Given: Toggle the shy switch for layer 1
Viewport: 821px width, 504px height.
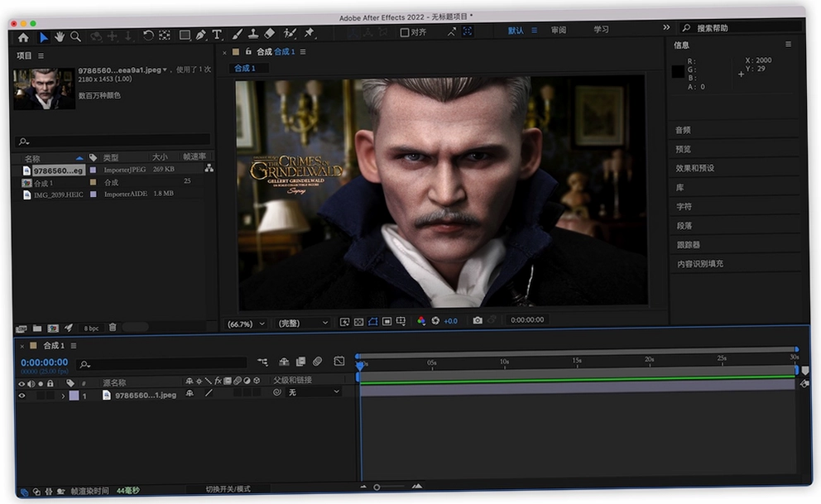Looking at the screenshot, I should pos(190,393).
